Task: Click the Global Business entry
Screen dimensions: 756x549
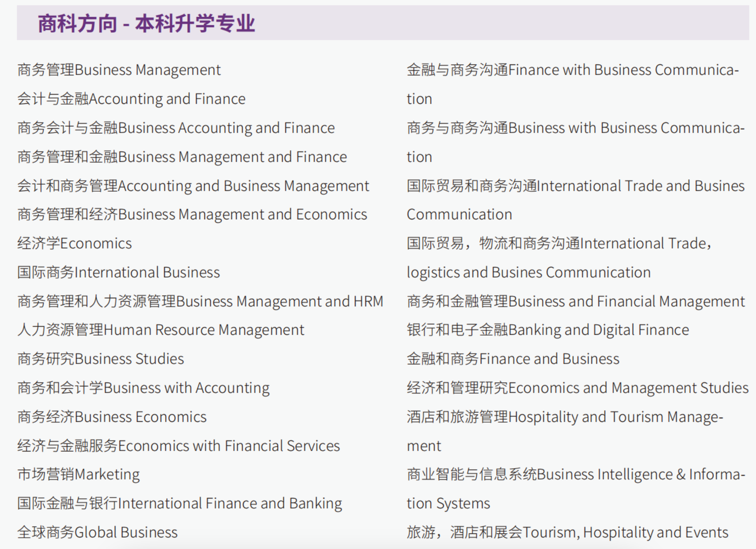Action: click(x=98, y=532)
